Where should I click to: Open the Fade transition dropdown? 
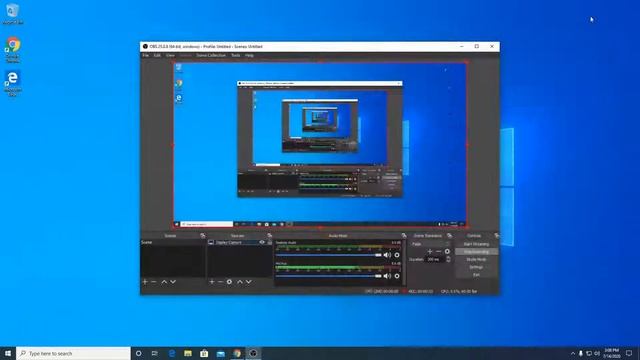(430, 244)
